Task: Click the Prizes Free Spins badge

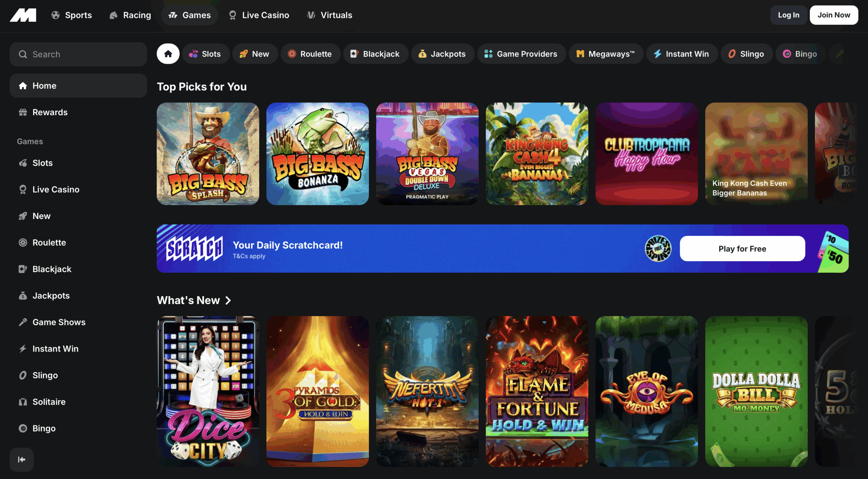Action: coord(658,249)
